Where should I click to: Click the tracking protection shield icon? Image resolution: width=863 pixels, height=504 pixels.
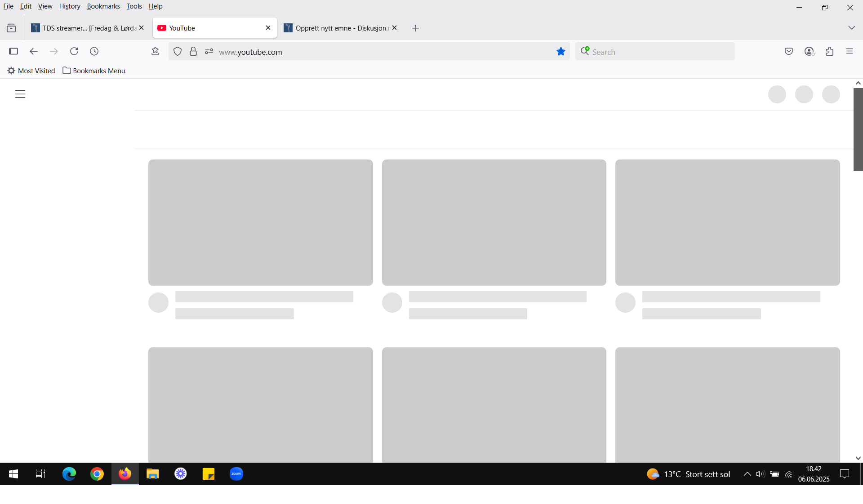click(x=178, y=51)
